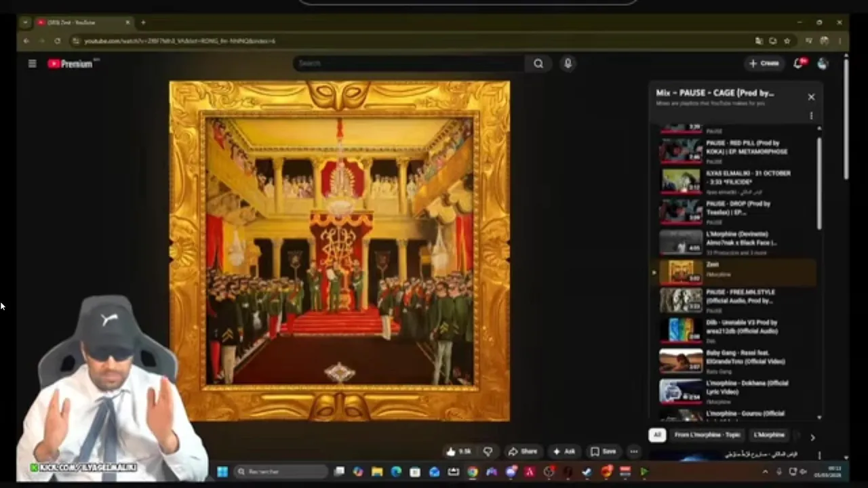The width and height of the screenshot is (868, 488).
Task: Open the browser tab search dropdown
Action: pos(25,22)
